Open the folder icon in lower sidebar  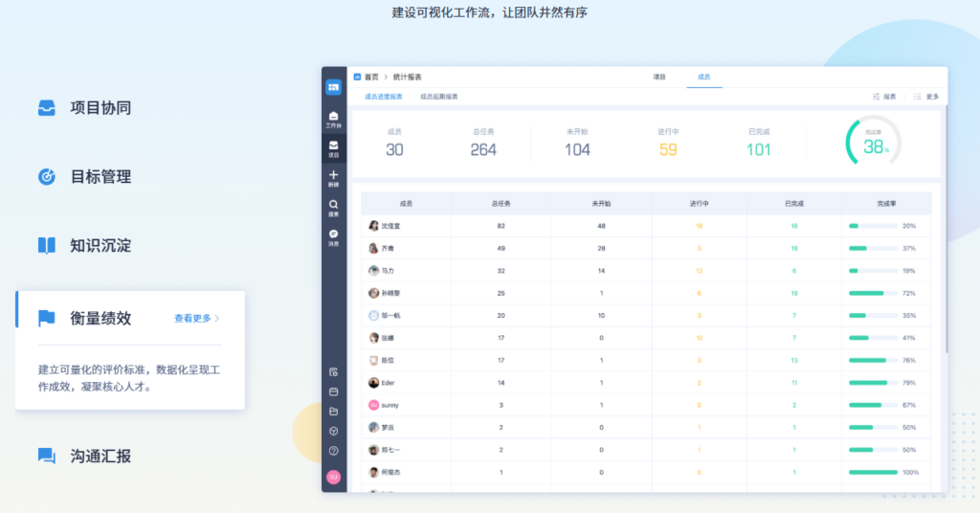click(334, 412)
